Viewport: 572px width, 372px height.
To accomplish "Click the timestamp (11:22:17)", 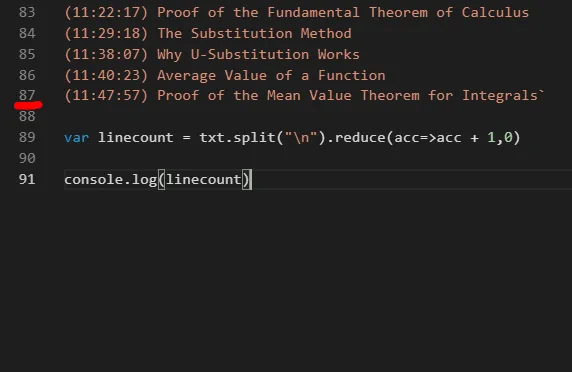I will tap(106, 13).
